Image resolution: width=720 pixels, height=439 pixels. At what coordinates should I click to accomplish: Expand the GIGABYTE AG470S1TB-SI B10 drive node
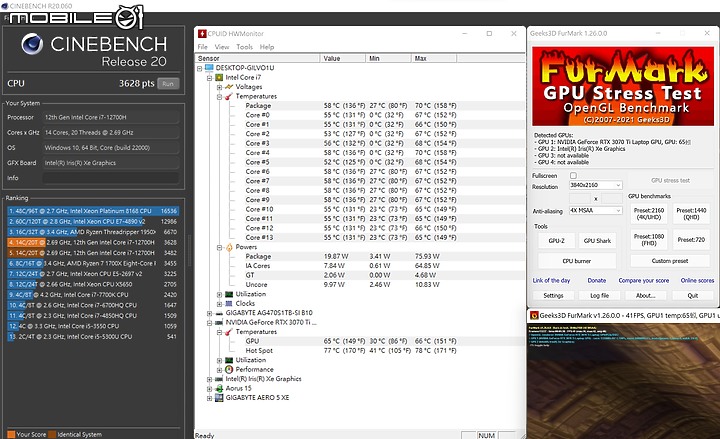pyautogui.click(x=209, y=313)
